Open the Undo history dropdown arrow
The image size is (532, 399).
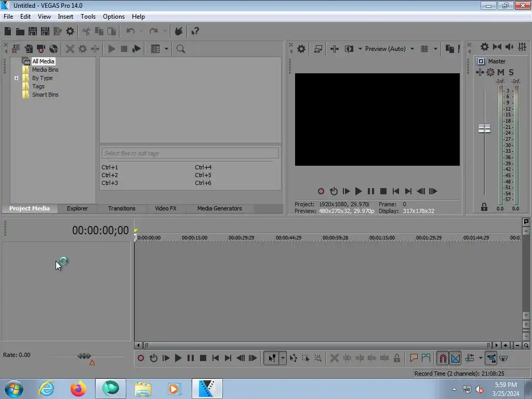pos(142,31)
